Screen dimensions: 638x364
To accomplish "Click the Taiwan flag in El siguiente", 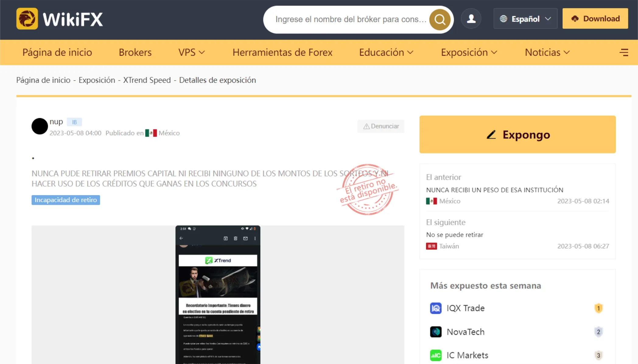I will (x=431, y=246).
